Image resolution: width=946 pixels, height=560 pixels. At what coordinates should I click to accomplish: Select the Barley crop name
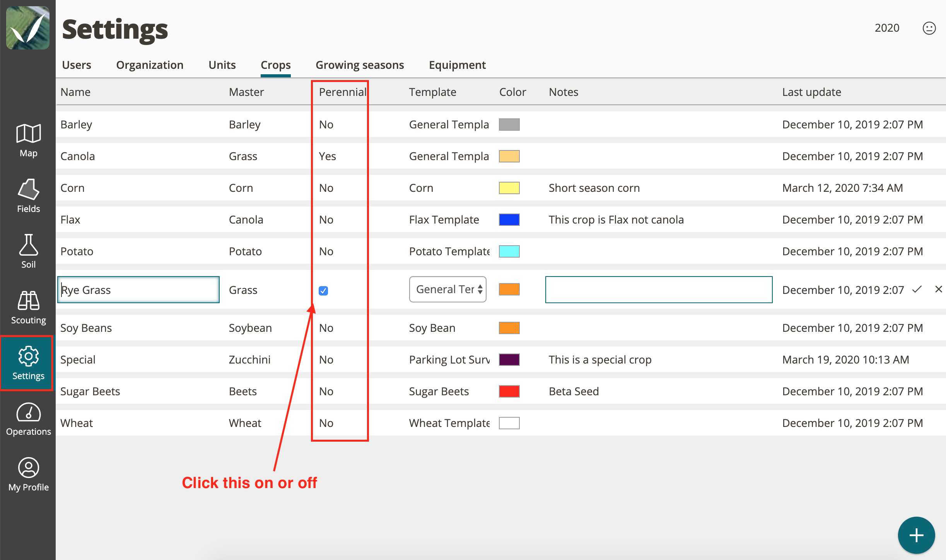tap(76, 125)
